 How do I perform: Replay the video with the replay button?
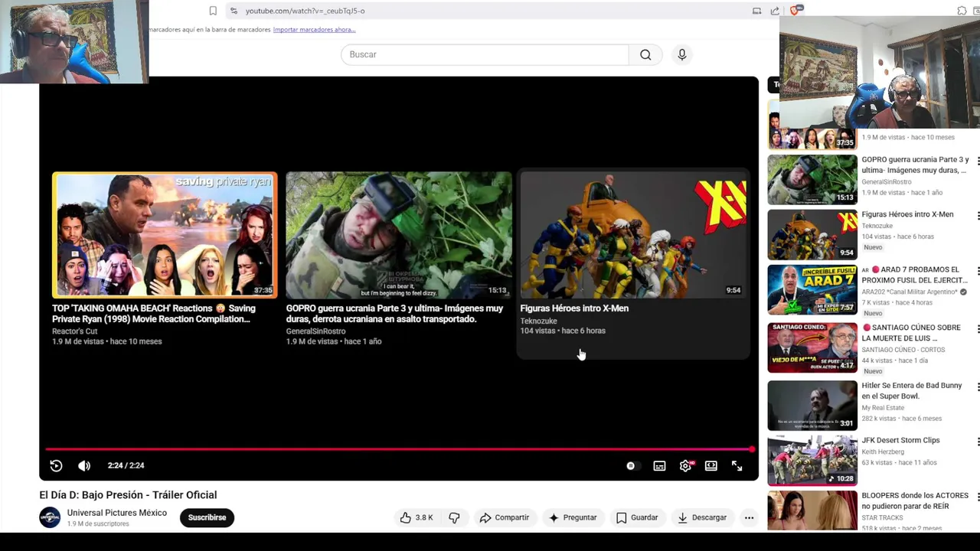56,465
